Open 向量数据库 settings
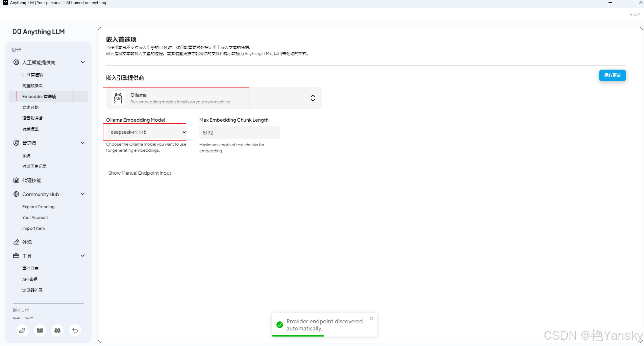 coord(32,85)
